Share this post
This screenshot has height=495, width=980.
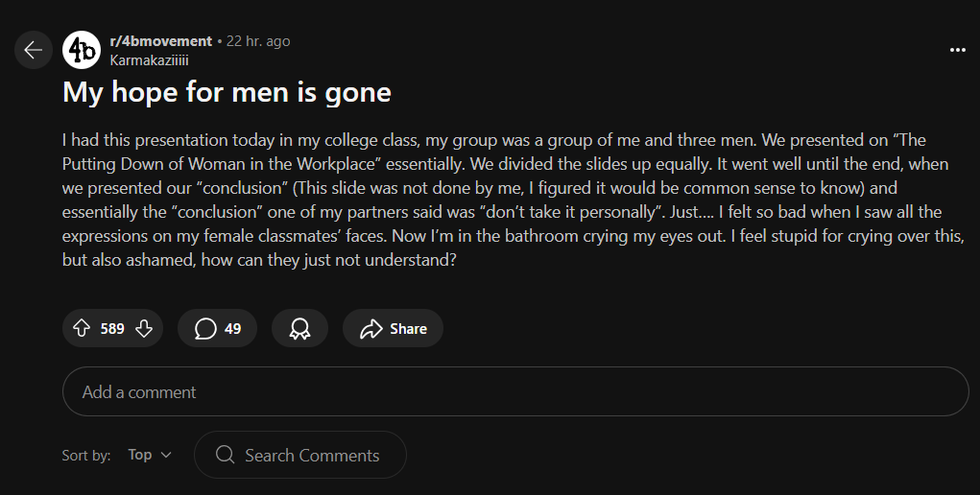(x=393, y=329)
